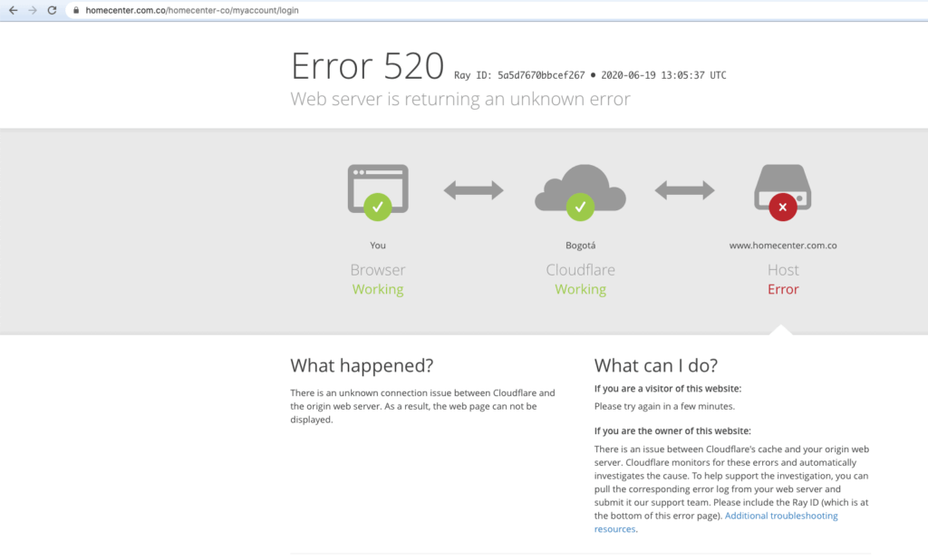Reload the page with the refresh icon
Viewport: 928px width, 560px height.
(x=52, y=10)
